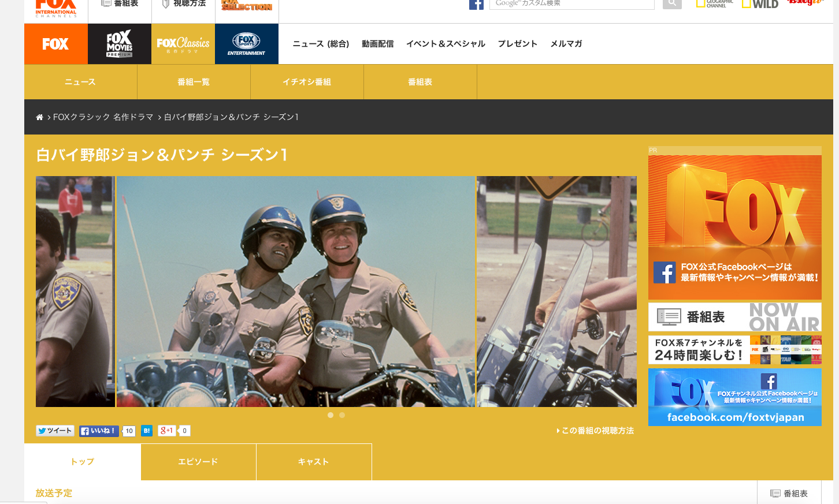Select the first carousel pagination dot
The width and height of the screenshot is (839, 504).
click(331, 415)
